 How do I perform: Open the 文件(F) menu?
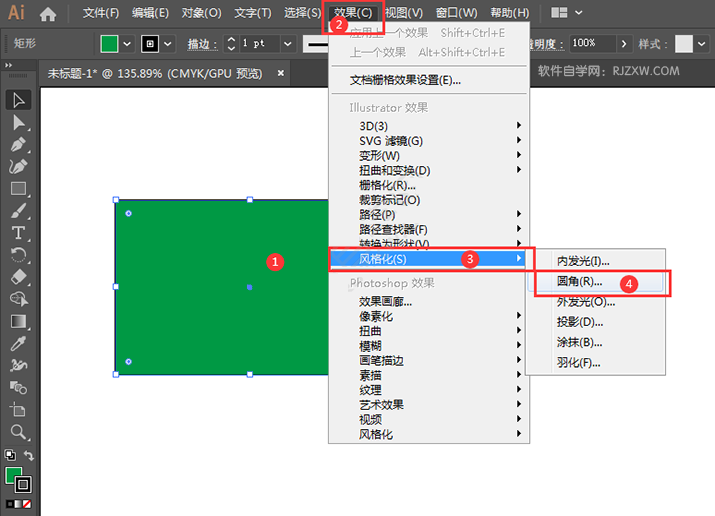coord(101,13)
